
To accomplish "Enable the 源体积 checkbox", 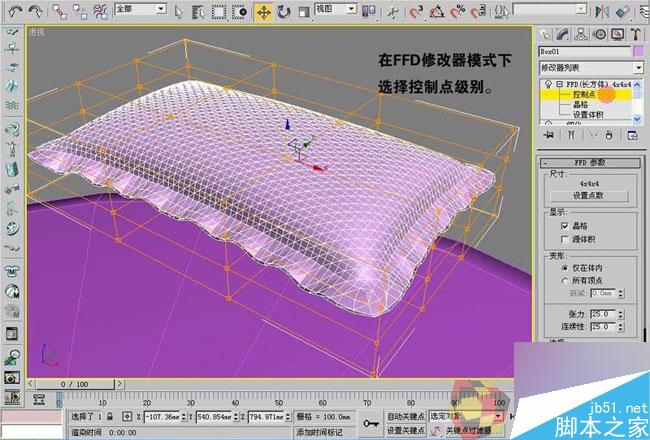I will pyautogui.click(x=565, y=240).
